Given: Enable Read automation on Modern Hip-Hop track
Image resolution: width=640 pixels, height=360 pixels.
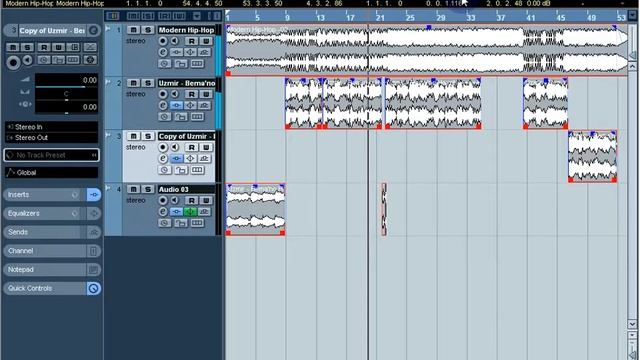Looking at the screenshot, I should click(191, 41).
